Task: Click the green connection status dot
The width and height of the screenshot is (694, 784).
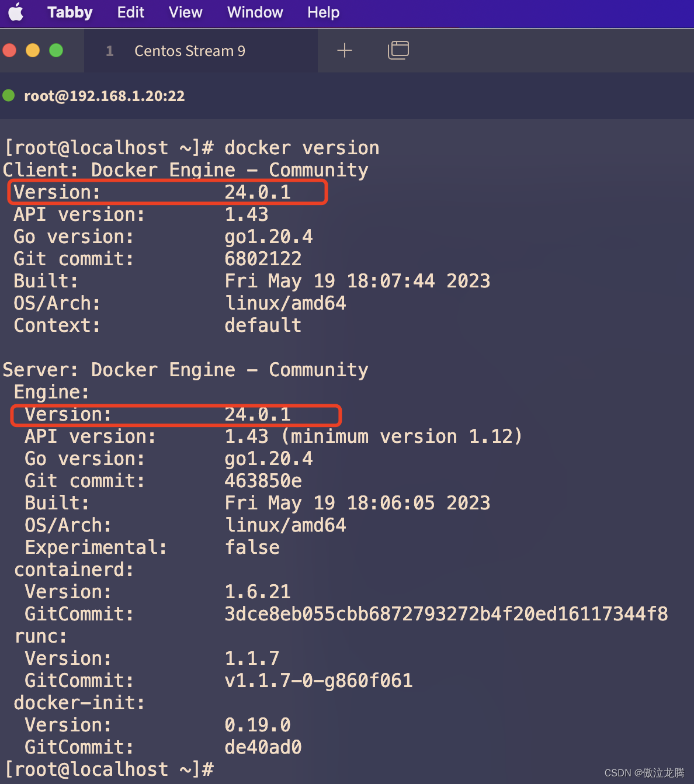Action: (x=9, y=95)
